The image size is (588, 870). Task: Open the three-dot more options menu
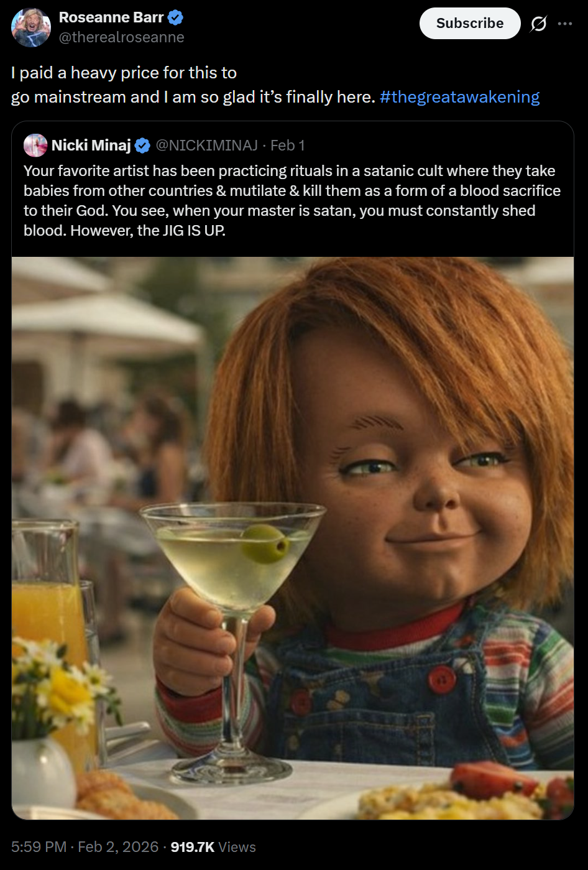pos(565,24)
